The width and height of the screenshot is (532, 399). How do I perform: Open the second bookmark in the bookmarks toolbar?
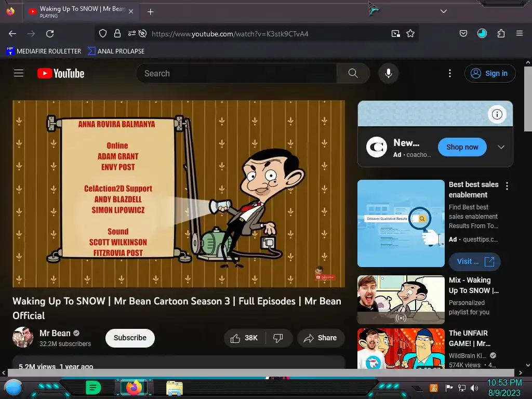click(x=116, y=51)
